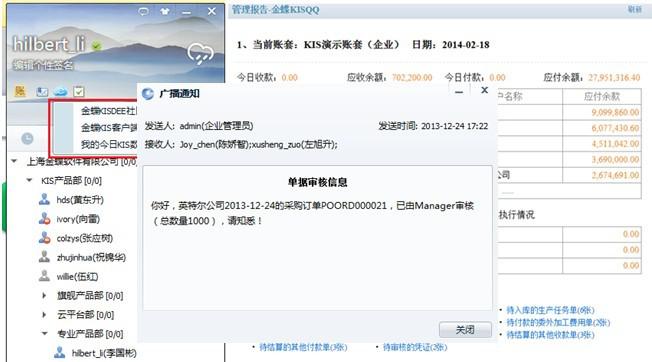
Task: Click the avatar icon of ivory(向雷)
Action: 44,219
